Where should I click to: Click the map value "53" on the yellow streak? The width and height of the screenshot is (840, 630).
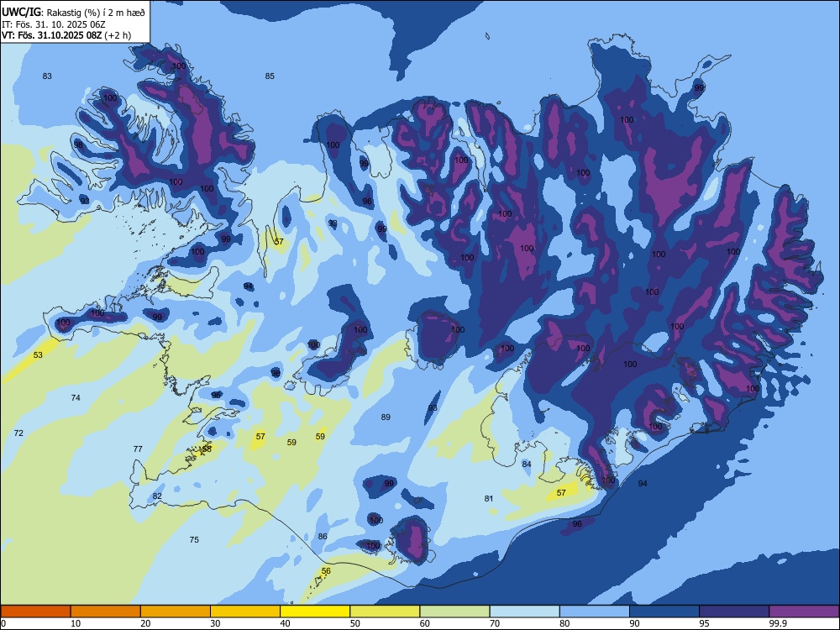pyautogui.click(x=38, y=355)
